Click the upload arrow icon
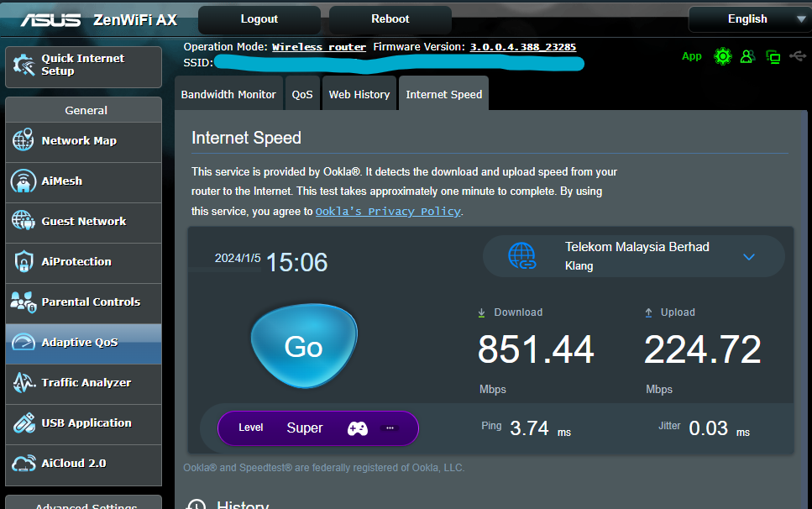812x509 pixels. (648, 312)
